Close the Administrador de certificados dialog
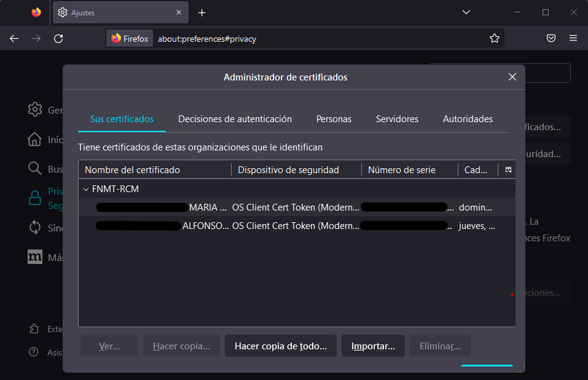588x380 pixels. [512, 77]
